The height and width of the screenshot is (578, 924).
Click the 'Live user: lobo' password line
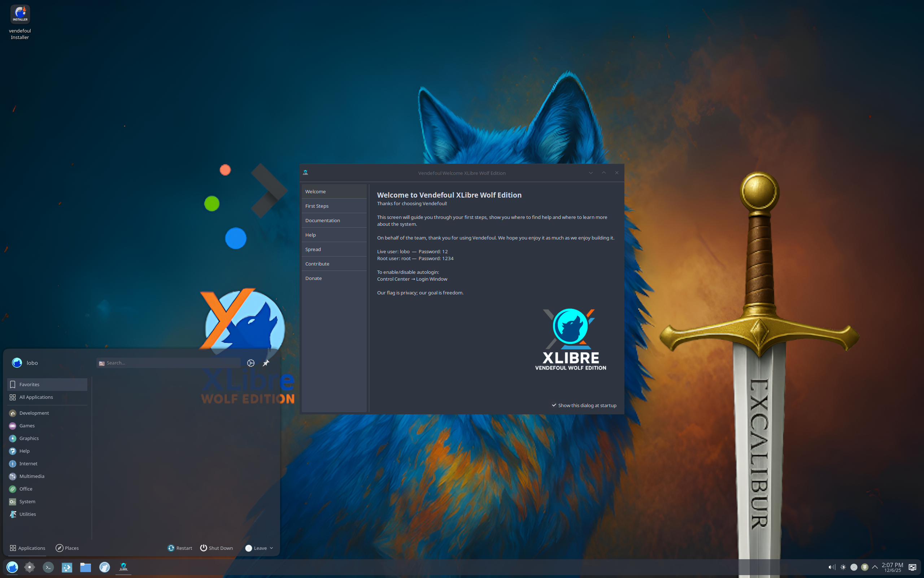tap(412, 251)
